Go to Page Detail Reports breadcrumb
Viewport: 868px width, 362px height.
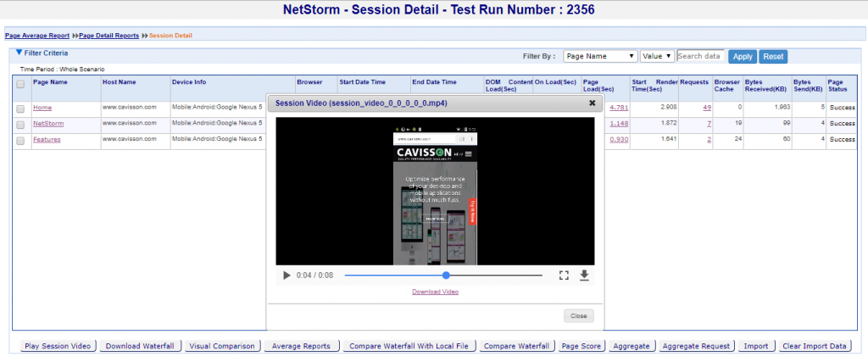[109, 36]
